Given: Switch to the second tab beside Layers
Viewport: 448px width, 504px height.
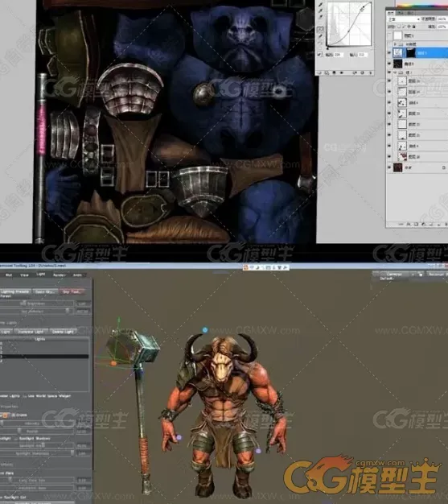Looking at the screenshot, I should tap(401, 13).
